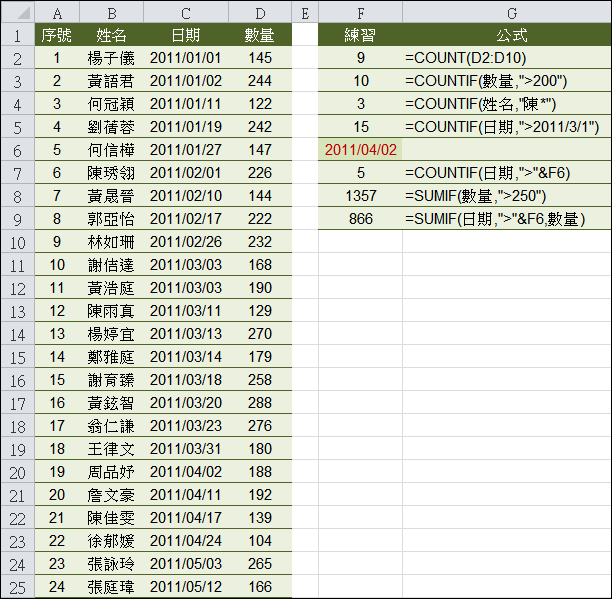
Task: Click the formula =SUMIF(日期,">"&F6,數量)
Action: [507, 219]
